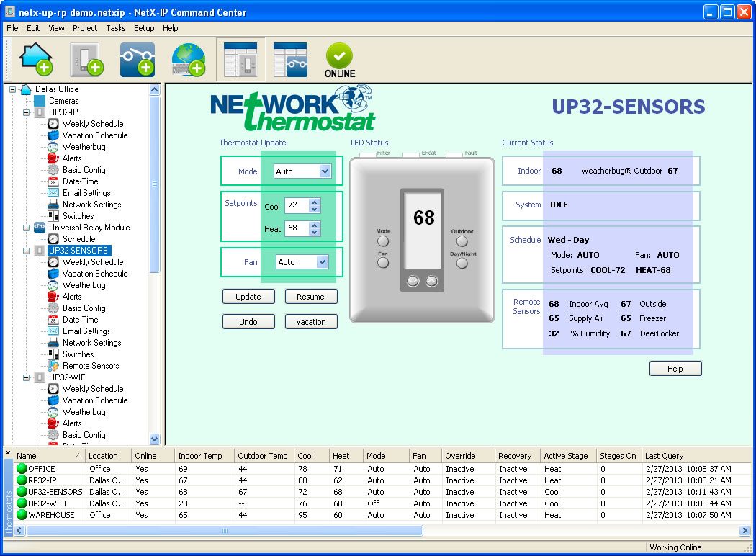Open Schedule under Universal Relay Module
Screen dimensions: 756x556
[x=78, y=239]
